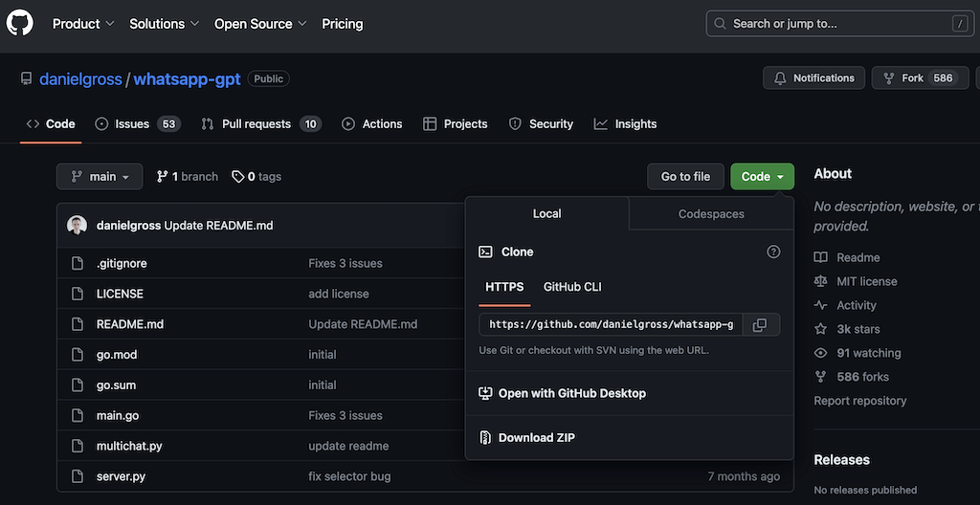The height and width of the screenshot is (505, 980).
Task: Open the Solutions dropdown menu
Action: pos(164,24)
